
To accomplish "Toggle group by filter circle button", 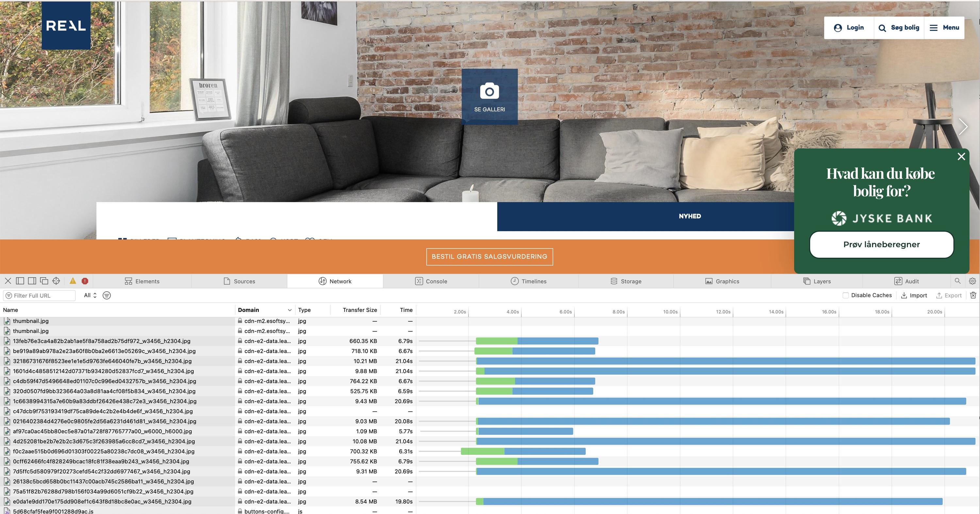I will point(106,296).
